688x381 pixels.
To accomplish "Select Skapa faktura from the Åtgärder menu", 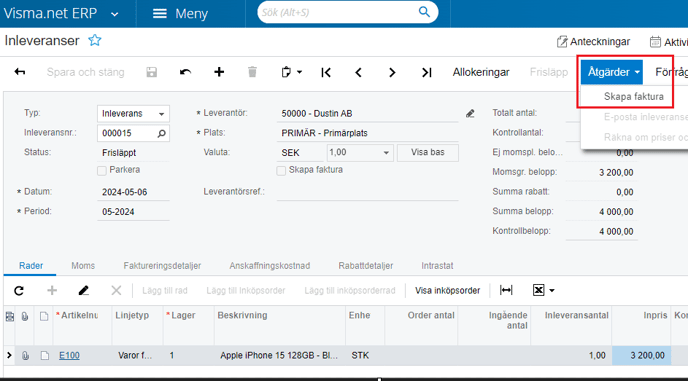I will pyautogui.click(x=634, y=97).
